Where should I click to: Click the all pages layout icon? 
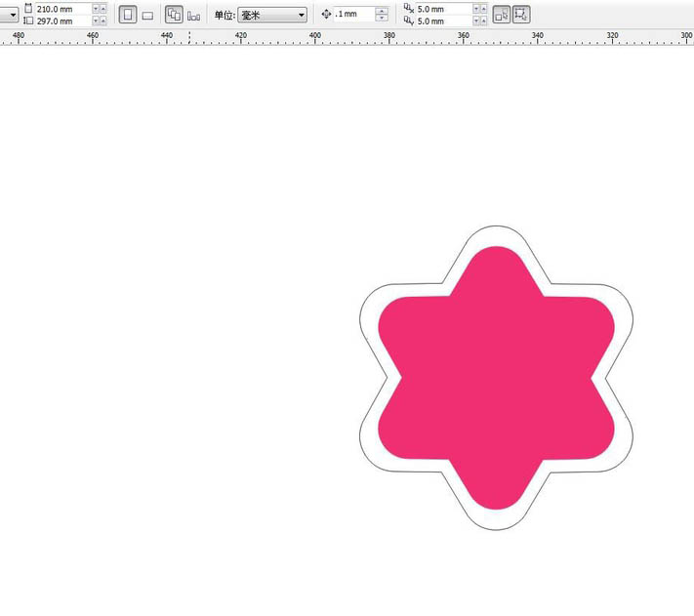pyautogui.click(x=174, y=15)
